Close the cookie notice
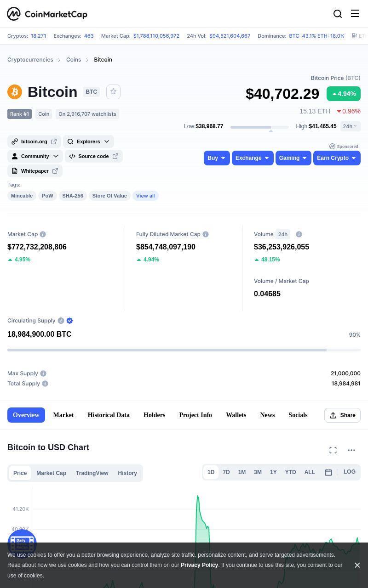 pyautogui.click(x=357, y=565)
